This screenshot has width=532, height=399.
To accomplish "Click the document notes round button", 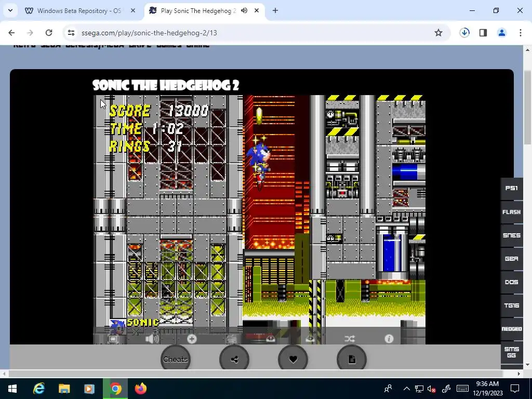I will (352, 360).
